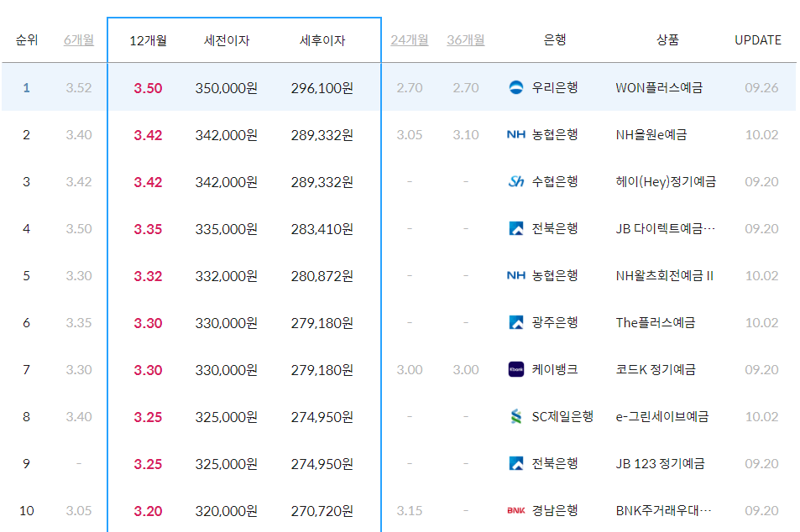Switch to the 24개월 term tab
The image size is (800, 532).
[409, 39]
